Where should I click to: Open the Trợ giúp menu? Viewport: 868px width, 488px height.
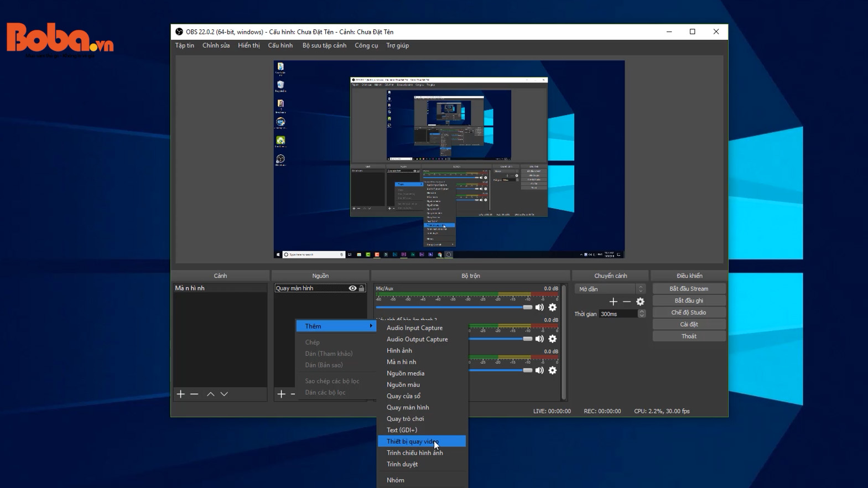coord(398,45)
